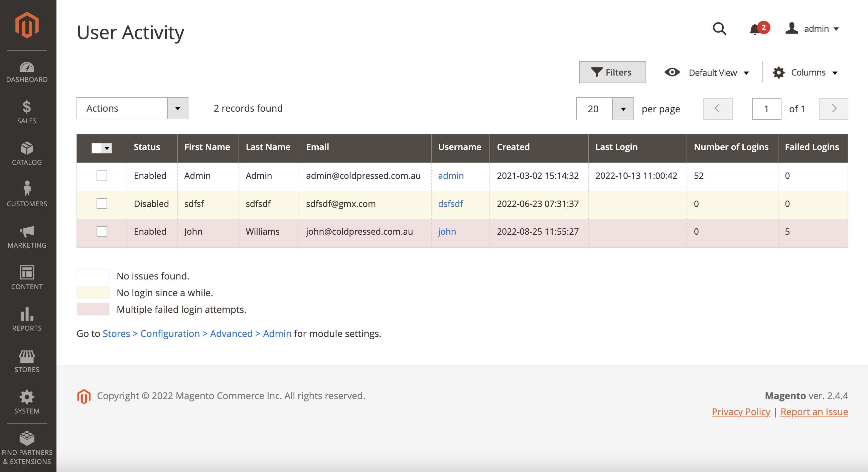Click the Magento logo icon in sidebar

pos(27,25)
